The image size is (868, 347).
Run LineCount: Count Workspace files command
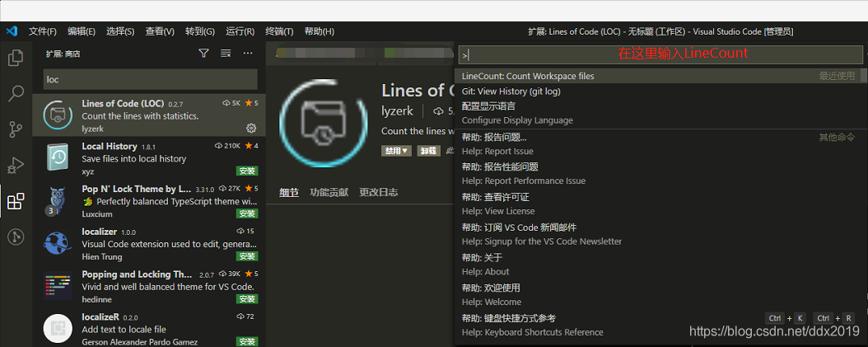[x=660, y=76]
